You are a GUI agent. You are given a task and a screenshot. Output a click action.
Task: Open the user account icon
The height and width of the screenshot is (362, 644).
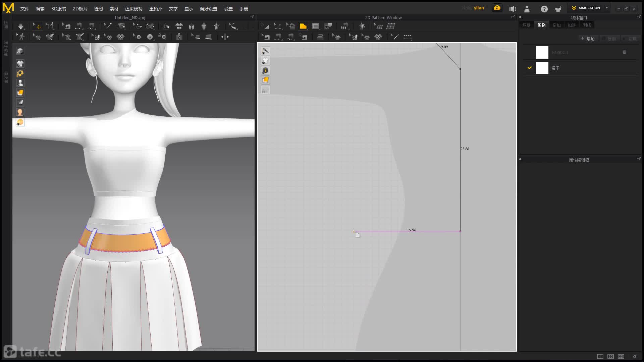coord(527,9)
